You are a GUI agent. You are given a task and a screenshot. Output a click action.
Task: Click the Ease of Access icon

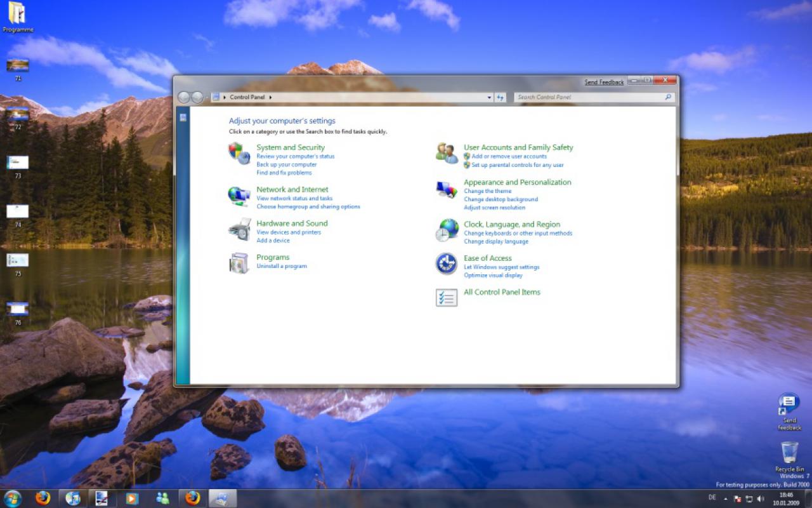tap(447, 264)
